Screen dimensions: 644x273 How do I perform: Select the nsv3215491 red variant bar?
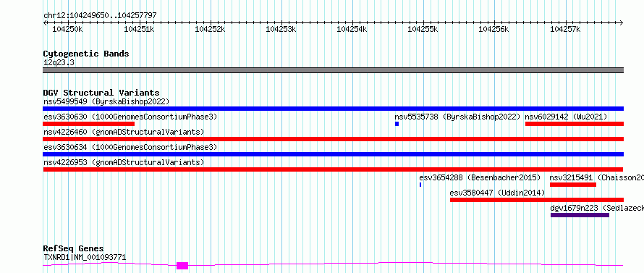click(573, 185)
